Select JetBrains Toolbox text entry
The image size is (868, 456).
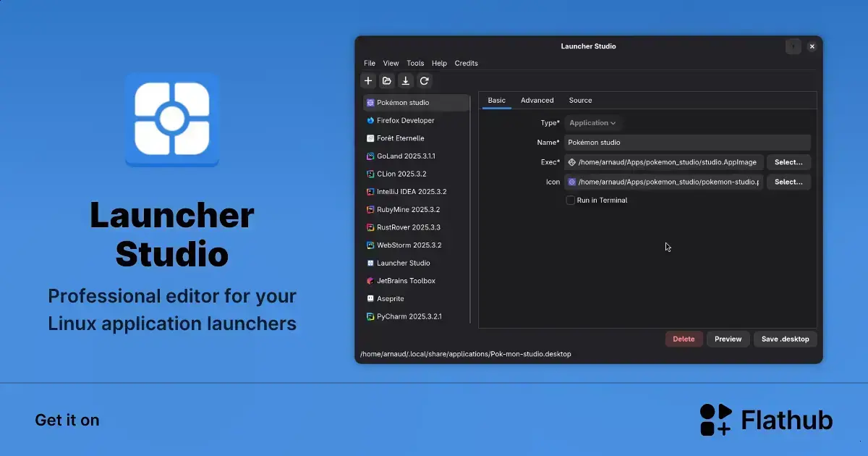[406, 281]
